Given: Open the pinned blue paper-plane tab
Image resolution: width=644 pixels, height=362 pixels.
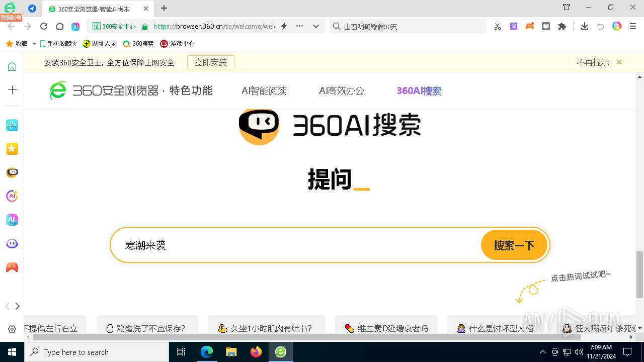Looking at the screenshot, I should tap(32, 9).
